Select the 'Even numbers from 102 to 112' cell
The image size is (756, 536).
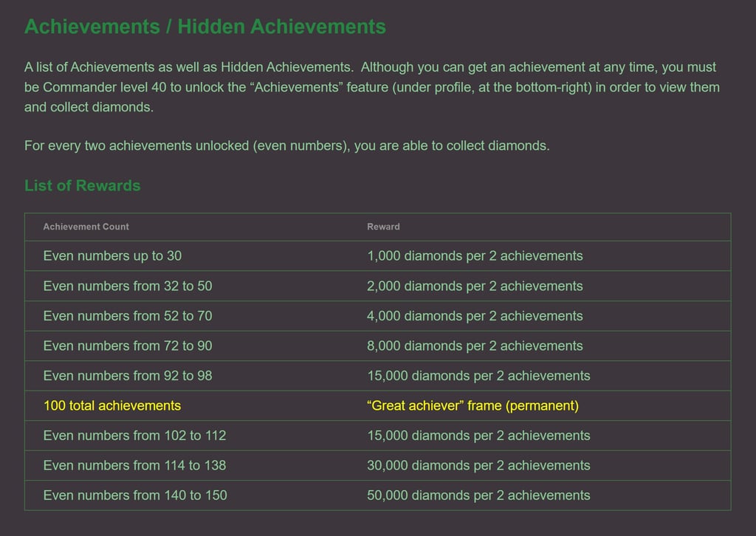(x=134, y=436)
